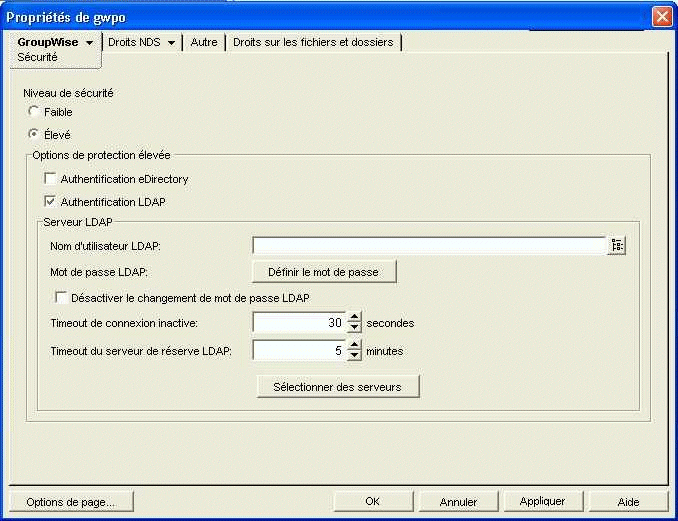Click the Sécurité subpage label
The image size is (678, 521).
click(x=37, y=57)
